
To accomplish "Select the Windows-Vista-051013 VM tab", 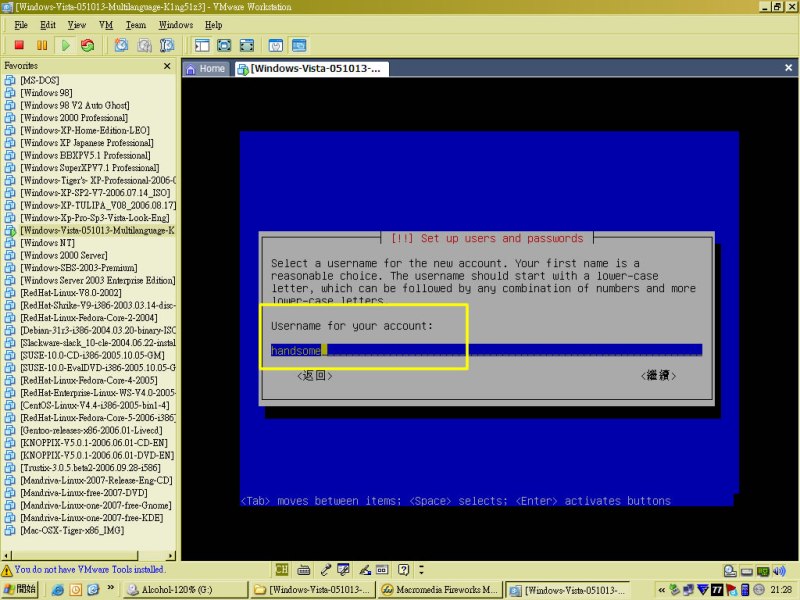I will [312, 68].
